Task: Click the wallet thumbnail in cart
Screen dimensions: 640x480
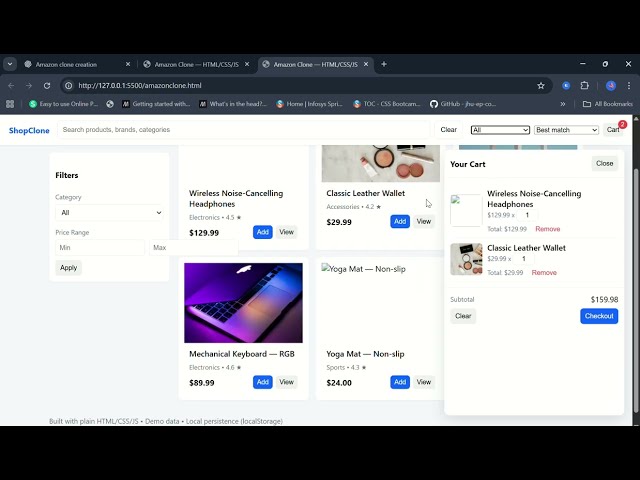Action: click(x=466, y=259)
